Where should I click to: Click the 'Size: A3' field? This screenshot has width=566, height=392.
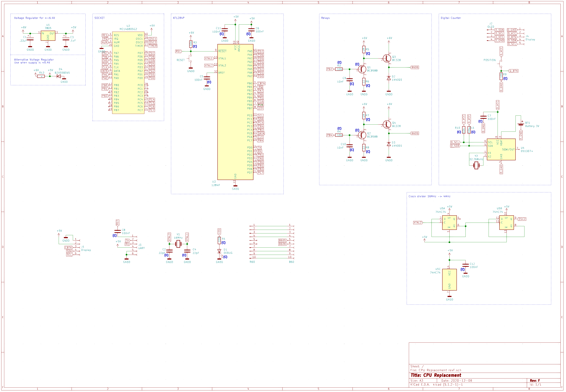tap(417, 381)
